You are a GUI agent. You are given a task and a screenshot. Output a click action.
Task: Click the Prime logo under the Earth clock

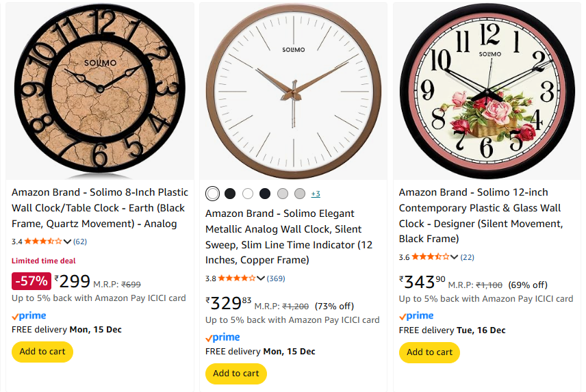(x=29, y=316)
